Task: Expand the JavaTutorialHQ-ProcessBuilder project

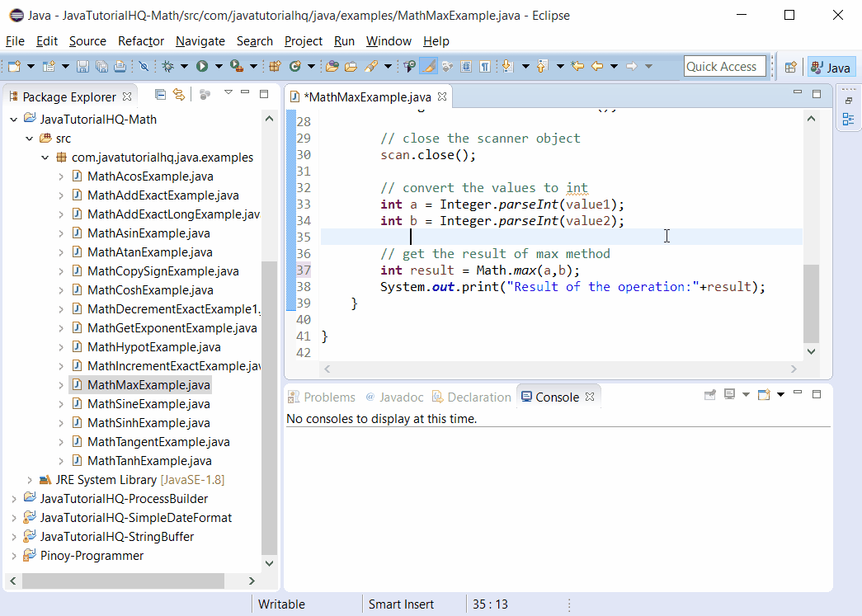Action: [13, 498]
